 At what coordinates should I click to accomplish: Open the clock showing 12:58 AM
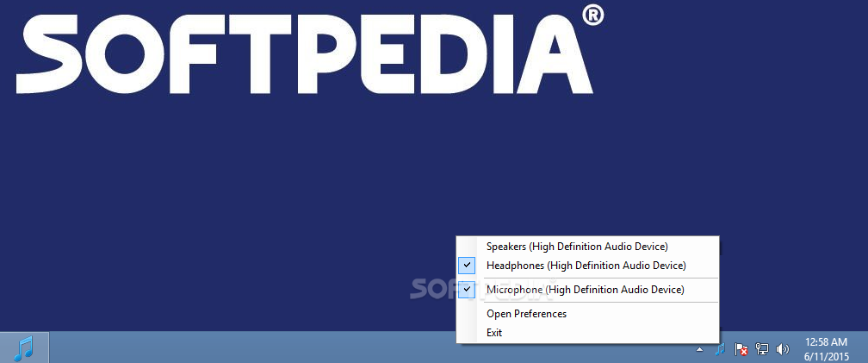click(x=827, y=349)
